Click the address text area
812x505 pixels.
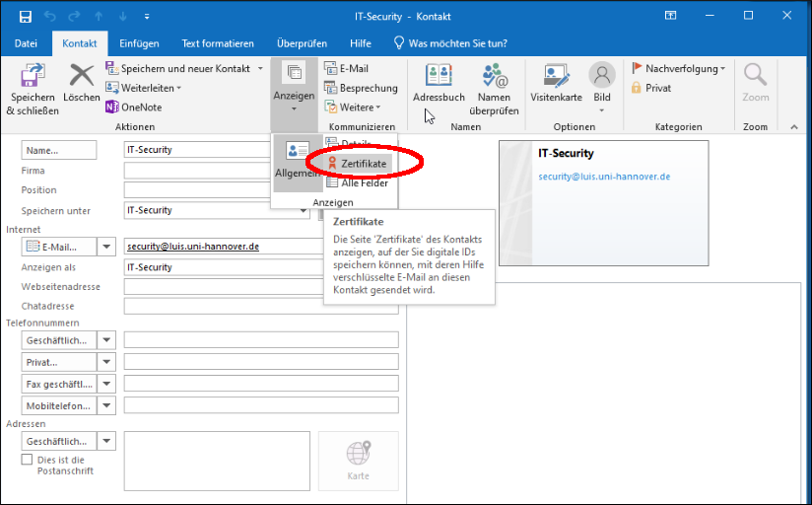point(217,461)
